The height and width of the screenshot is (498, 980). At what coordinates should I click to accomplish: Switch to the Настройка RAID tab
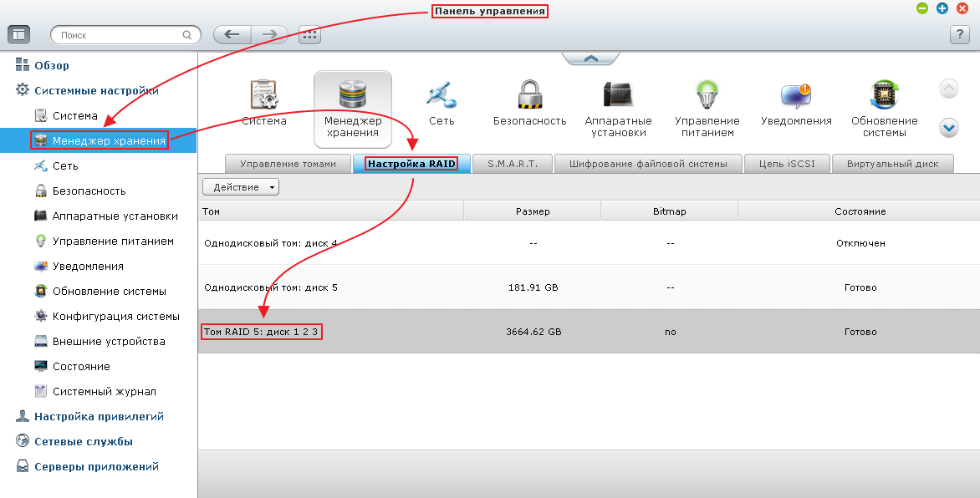click(411, 164)
